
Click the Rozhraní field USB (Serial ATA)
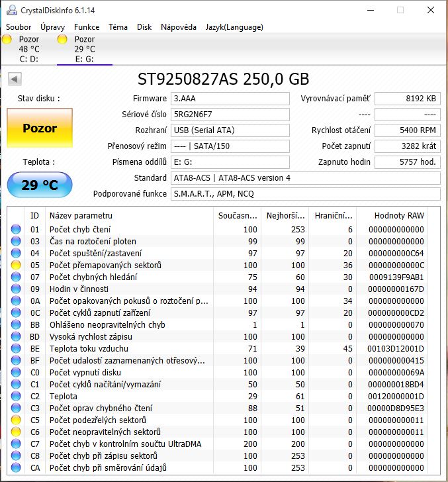230,130
